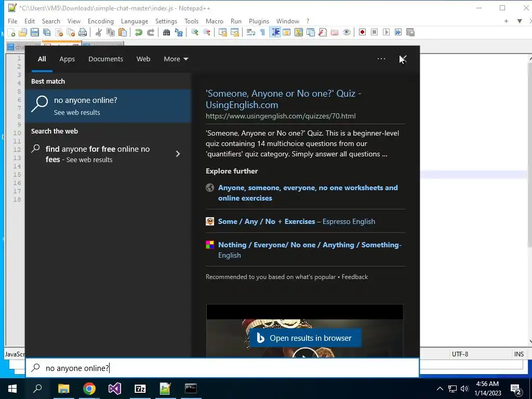Toggle the Monitoring eye icon
532x399 pixels.
coord(347,32)
